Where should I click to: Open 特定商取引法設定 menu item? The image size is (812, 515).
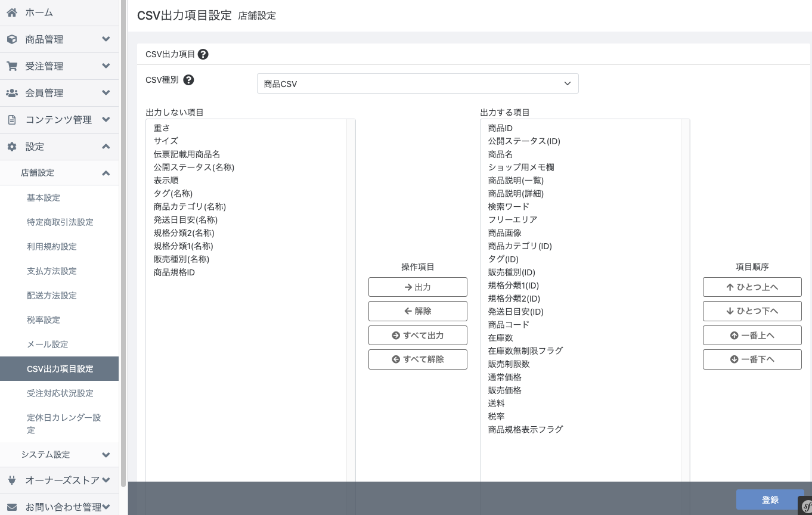pyautogui.click(x=60, y=222)
